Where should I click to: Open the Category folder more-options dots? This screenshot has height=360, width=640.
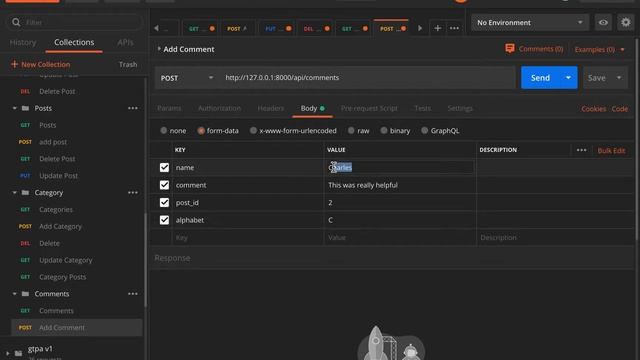tap(133, 193)
